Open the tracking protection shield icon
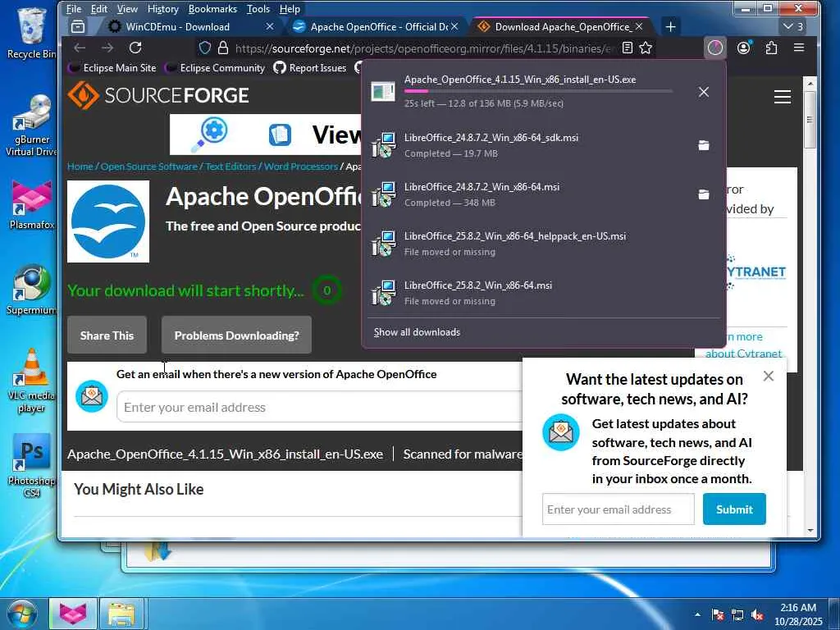 click(204, 48)
